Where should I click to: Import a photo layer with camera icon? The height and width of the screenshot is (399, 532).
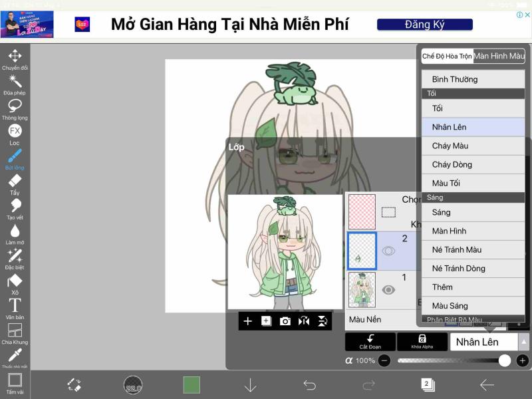coord(285,321)
